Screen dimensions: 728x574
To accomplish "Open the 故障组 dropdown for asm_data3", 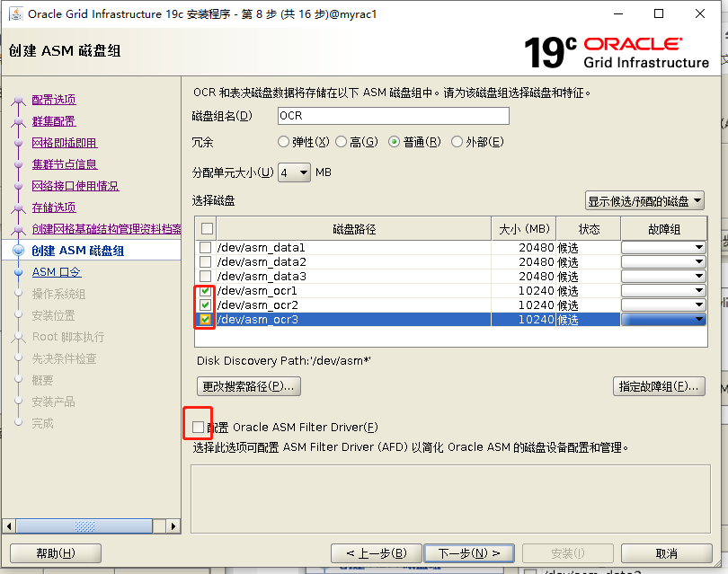I will coord(663,276).
